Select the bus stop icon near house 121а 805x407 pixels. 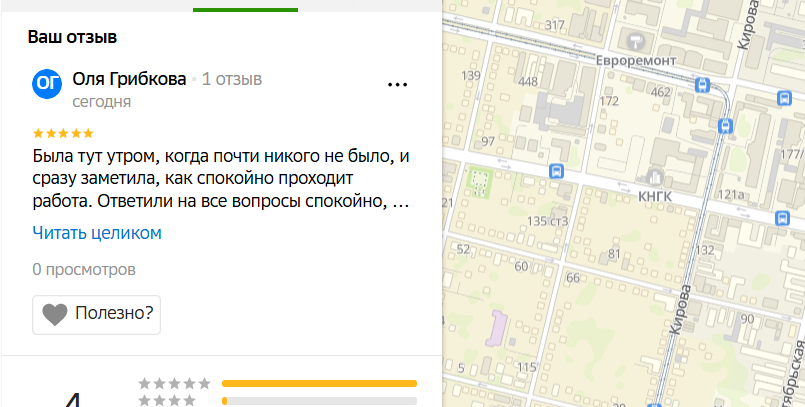point(782,218)
